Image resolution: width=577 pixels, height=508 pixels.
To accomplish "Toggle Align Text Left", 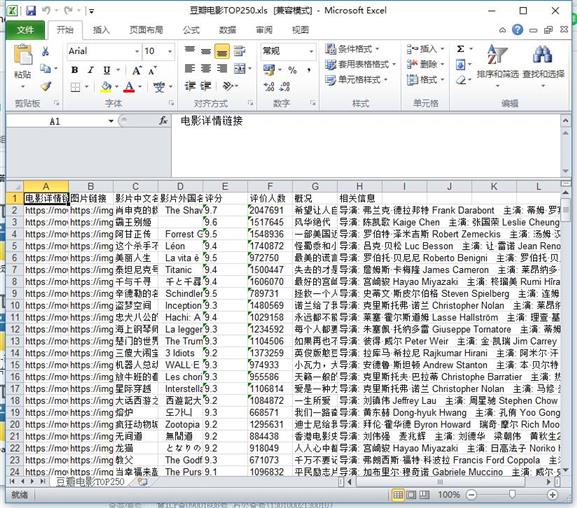I will tap(190, 68).
